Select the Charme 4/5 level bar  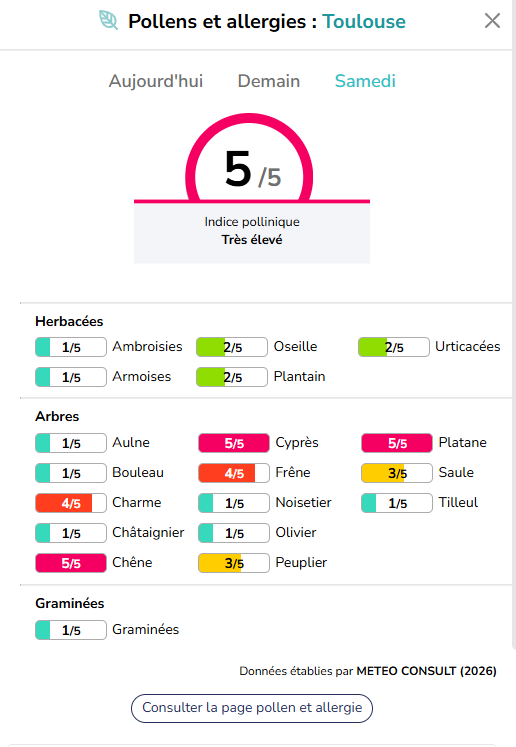[71, 503]
